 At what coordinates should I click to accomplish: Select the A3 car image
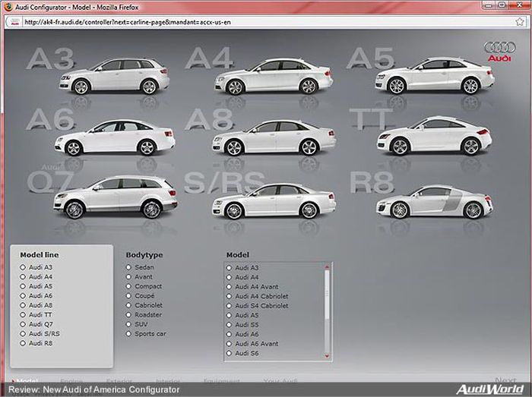tap(114, 76)
